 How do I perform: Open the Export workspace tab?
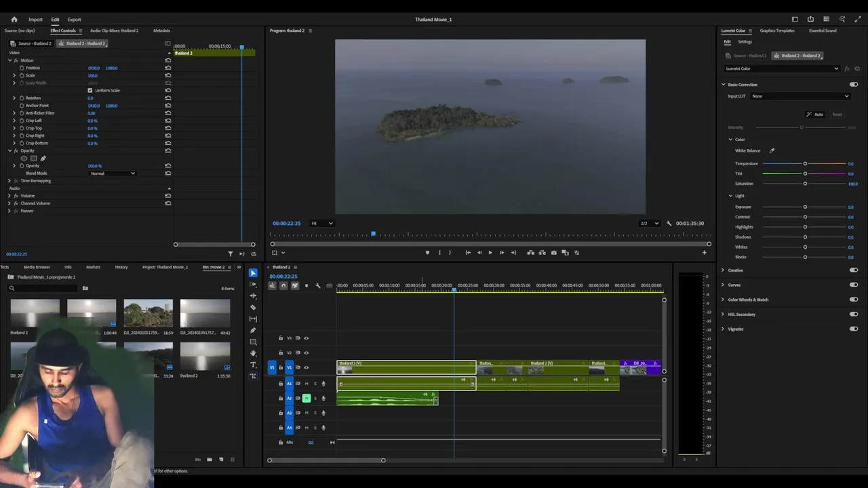coord(74,20)
